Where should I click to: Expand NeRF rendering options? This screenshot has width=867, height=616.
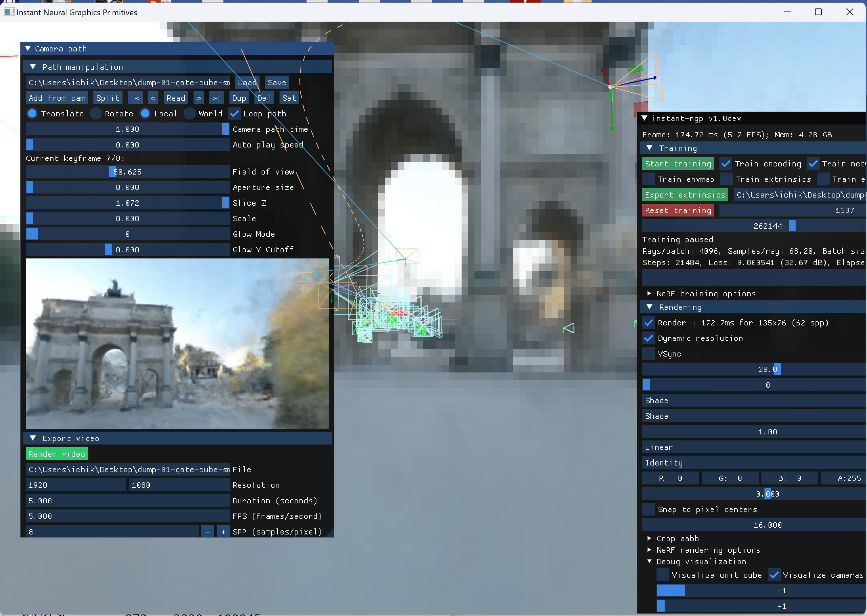point(649,550)
